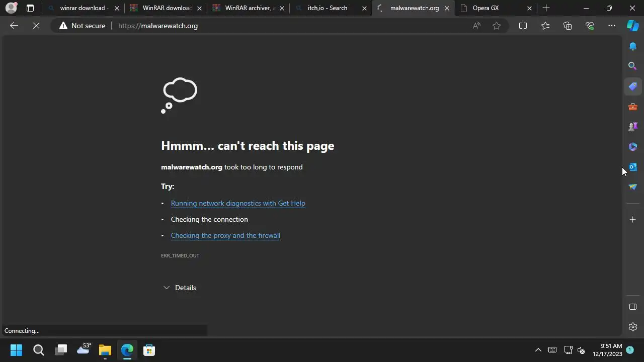Open the Windows Start menu
This screenshot has width=644, height=362.
click(x=16, y=350)
